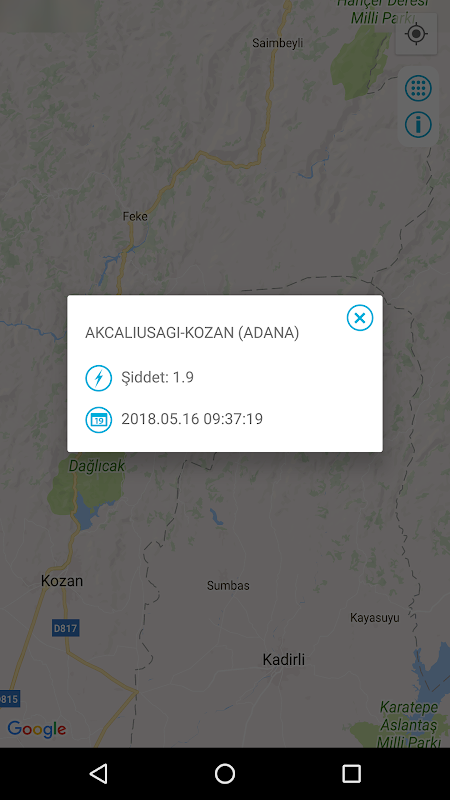Tap the lightning magnitude icon
Image resolution: width=450 pixels, height=800 pixels.
click(x=98, y=378)
